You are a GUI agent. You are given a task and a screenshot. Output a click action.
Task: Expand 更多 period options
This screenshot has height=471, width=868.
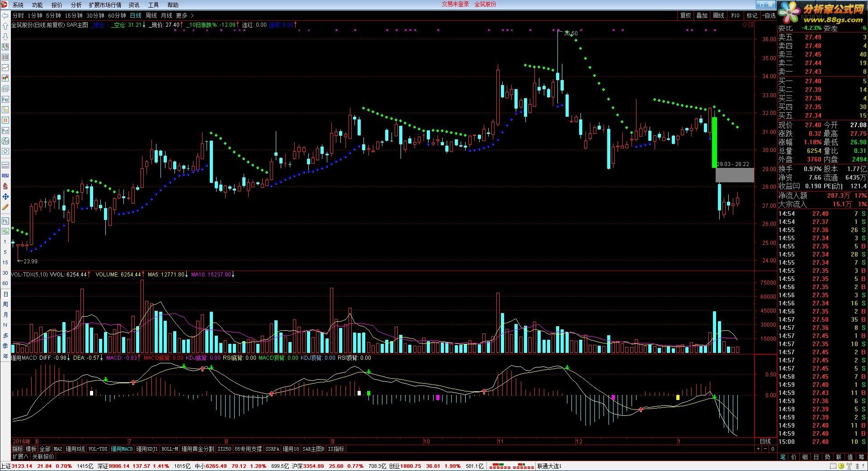pos(184,15)
